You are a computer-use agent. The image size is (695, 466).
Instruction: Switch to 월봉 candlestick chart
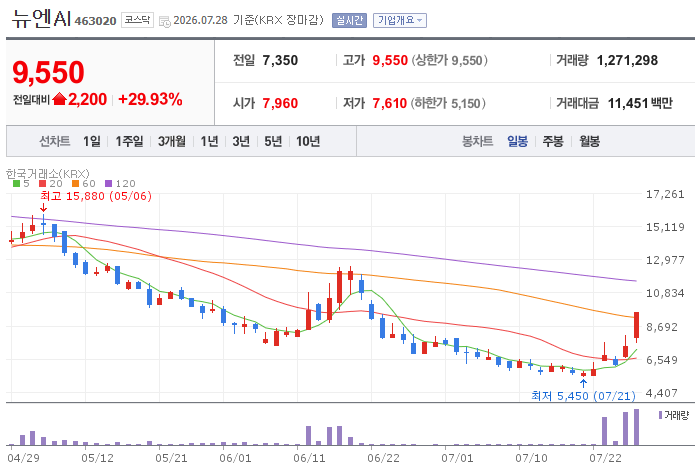[x=589, y=141]
